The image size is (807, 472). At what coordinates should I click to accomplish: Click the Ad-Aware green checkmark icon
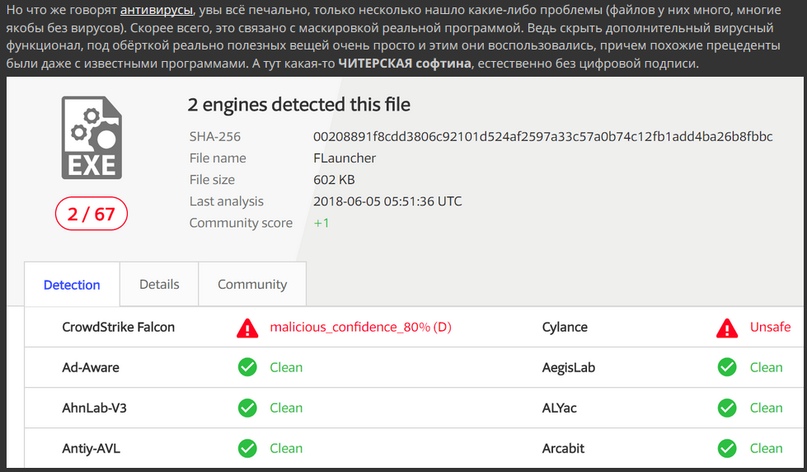click(x=248, y=368)
